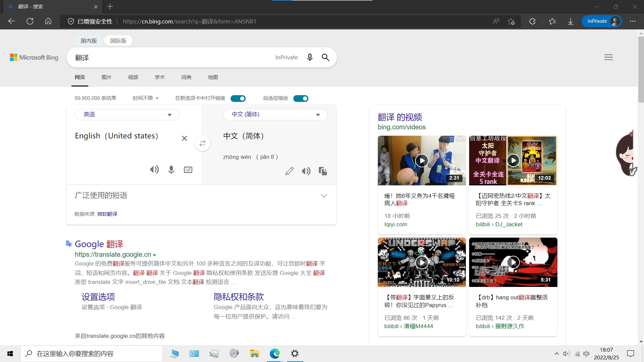The image size is (644, 362).
Task: Reload the current page
Action: coord(30,21)
